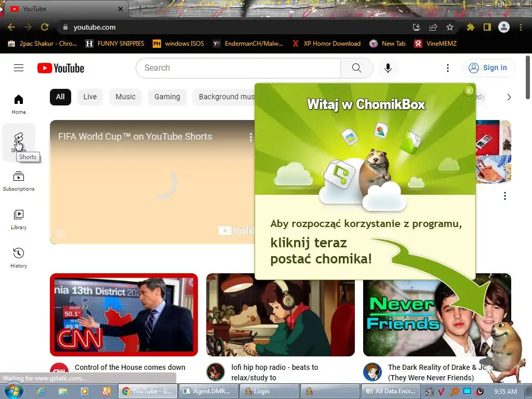The width and height of the screenshot is (532, 399).
Task: Open the FUNNY SNIPPIES bookmark
Action: pos(115,44)
